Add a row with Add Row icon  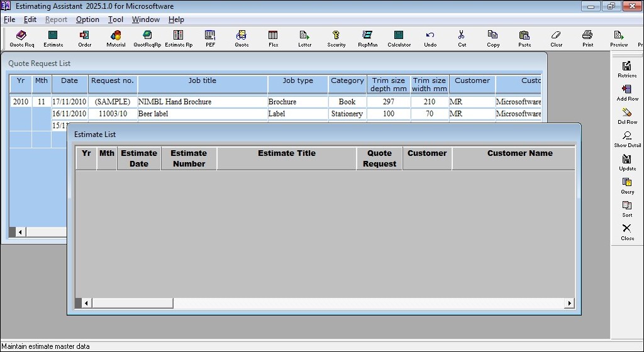click(627, 92)
